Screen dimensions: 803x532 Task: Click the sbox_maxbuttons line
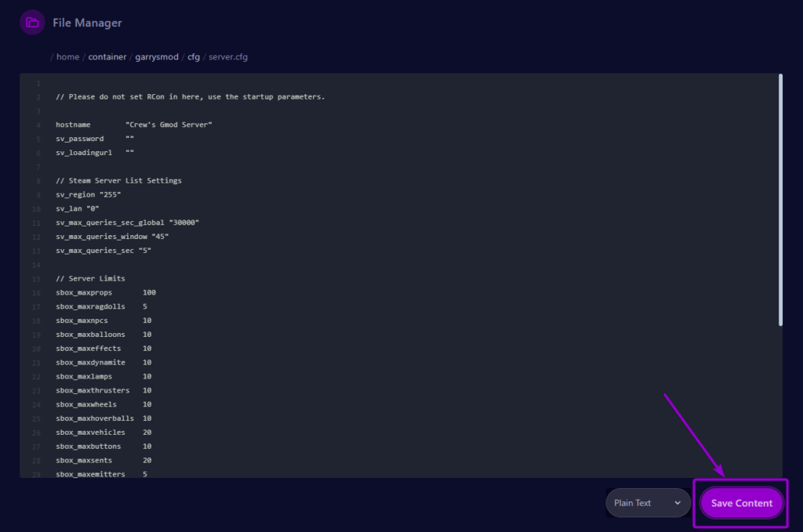point(104,446)
